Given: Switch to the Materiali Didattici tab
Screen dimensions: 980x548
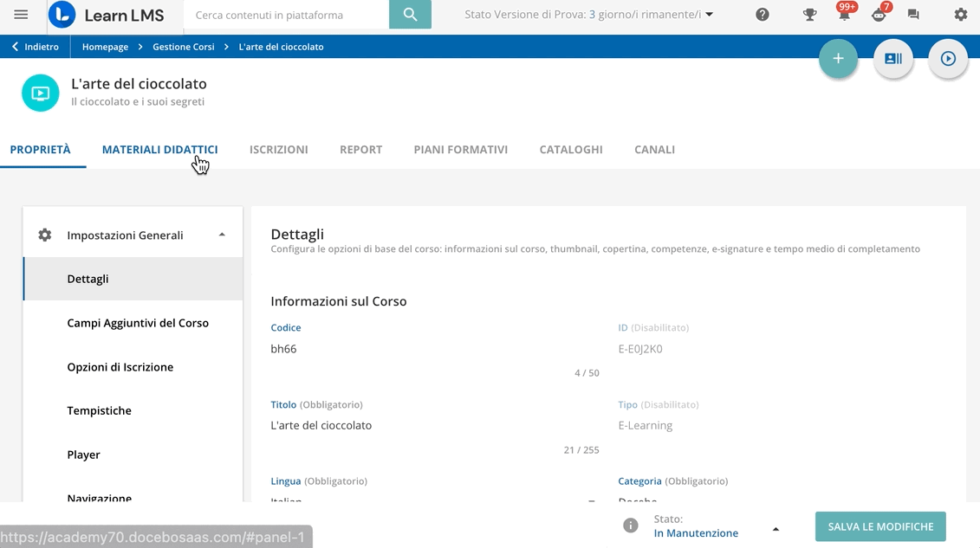Looking at the screenshot, I should click(x=159, y=150).
